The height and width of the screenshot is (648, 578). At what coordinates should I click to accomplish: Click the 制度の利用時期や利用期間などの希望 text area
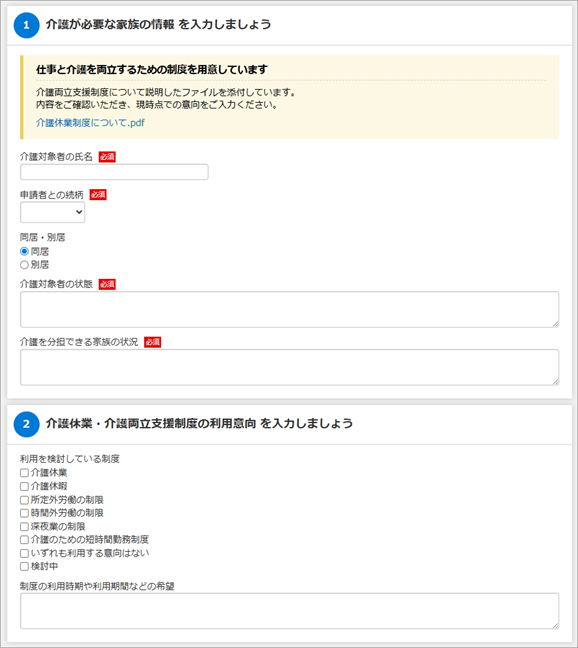click(289, 611)
